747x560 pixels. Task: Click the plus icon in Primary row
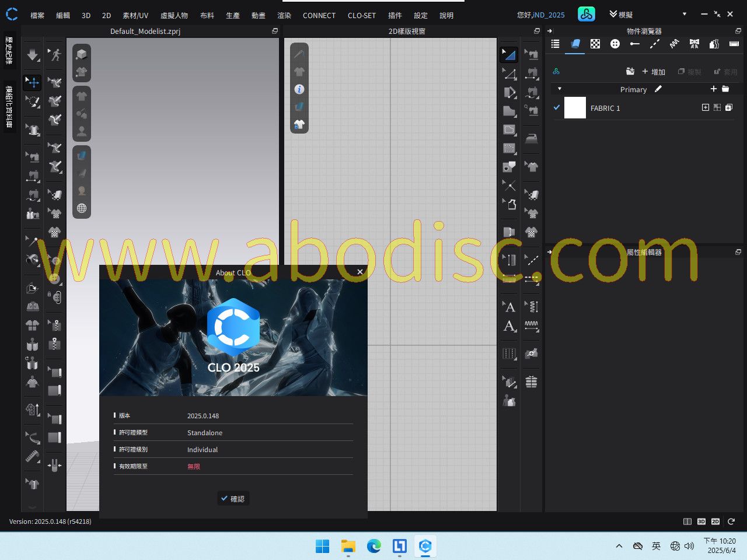(713, 89)
